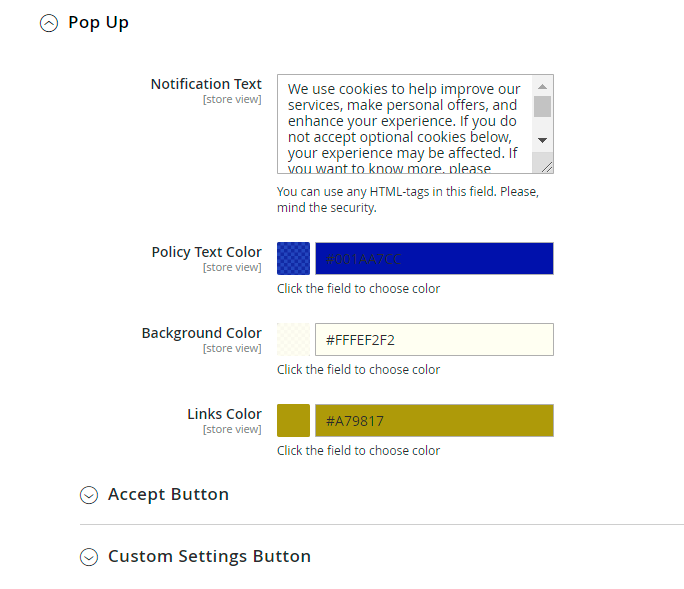The image size is (684, 589).
Task: Click the textarea resize handle corner
Action: pyautogui.click(x=545, y=165)
